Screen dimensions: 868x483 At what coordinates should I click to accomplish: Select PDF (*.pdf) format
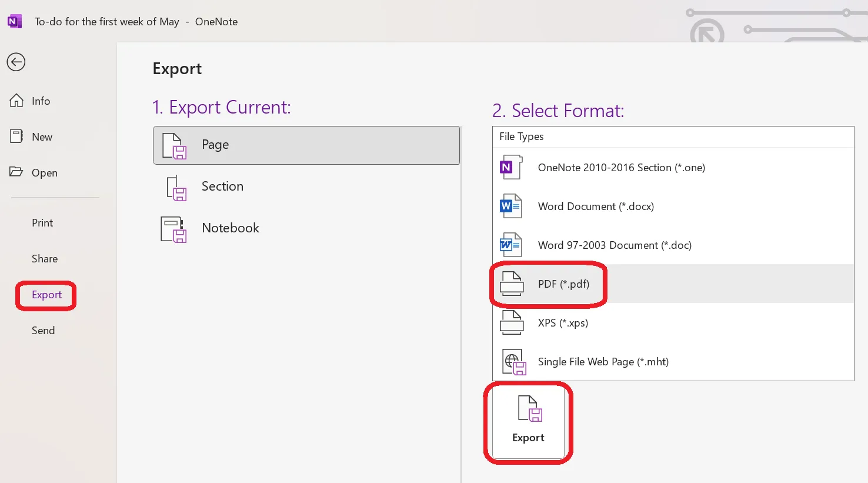click(x=673, y=284)
